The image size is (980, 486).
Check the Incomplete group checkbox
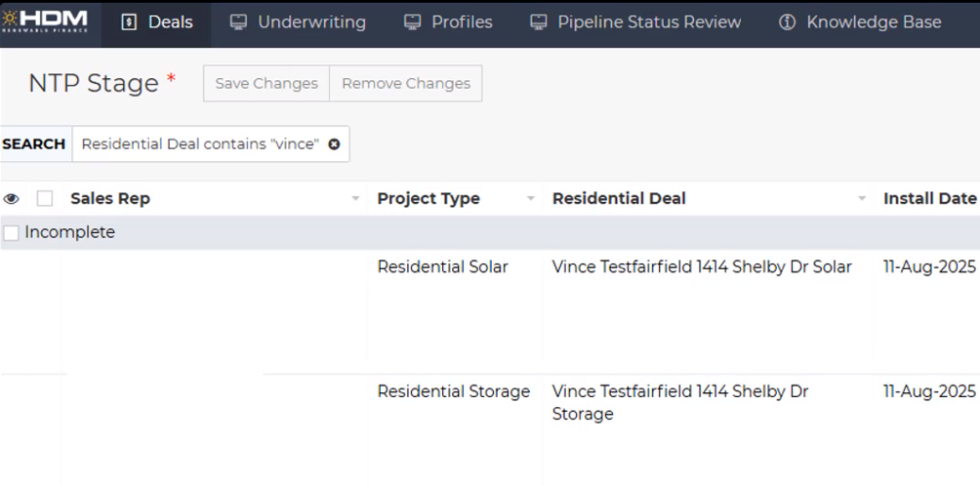pos(11,233)
